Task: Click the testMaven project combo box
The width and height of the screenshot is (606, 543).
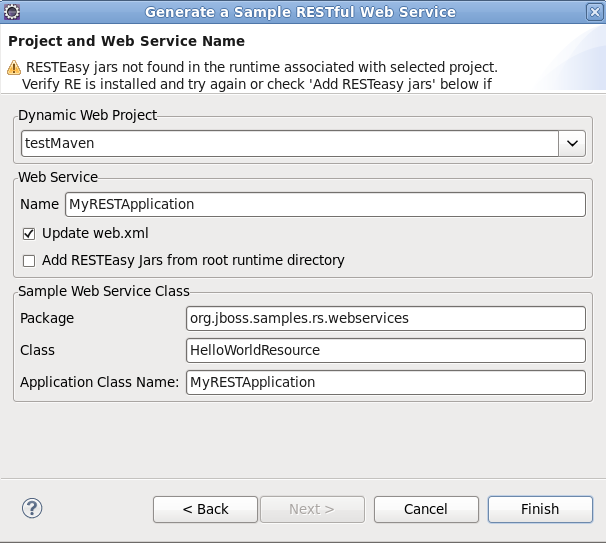Action: (x=289, y=143)
